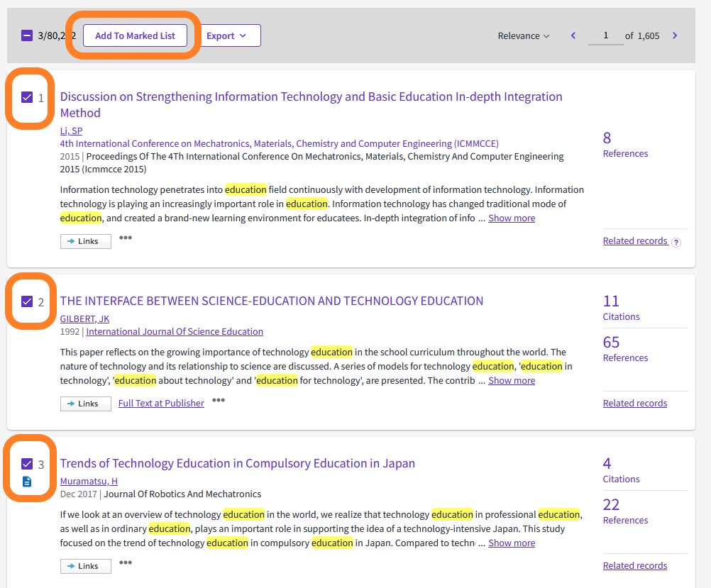Click the Add To Marked List button
The height and width of the screenshot is (588, 711).
click(x=135, y=35)
